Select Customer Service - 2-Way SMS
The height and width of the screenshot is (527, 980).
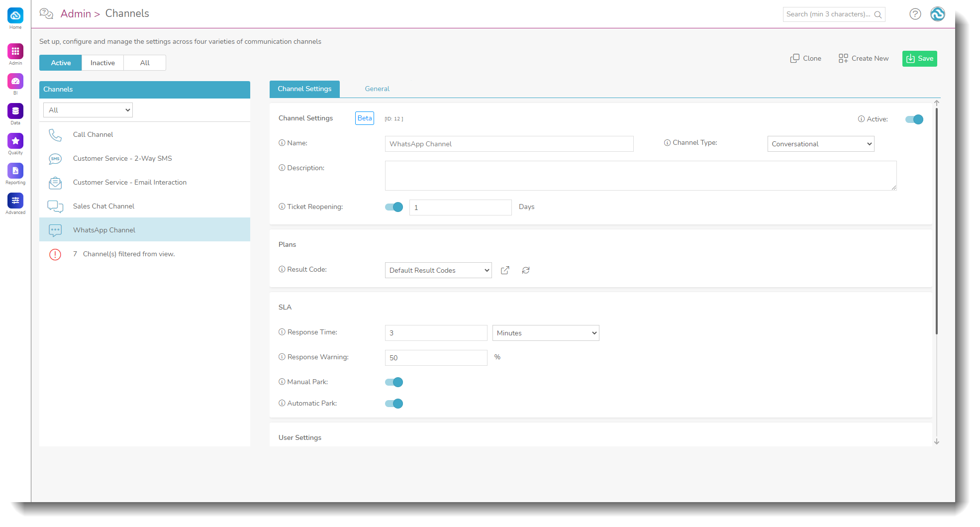pyautogui.click(x=145, y=159)
